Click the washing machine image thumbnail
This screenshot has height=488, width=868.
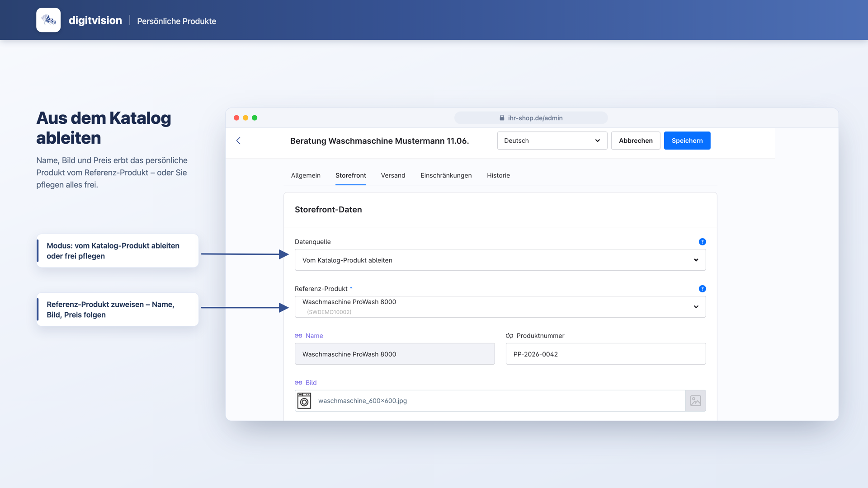[x=304, y=401]
